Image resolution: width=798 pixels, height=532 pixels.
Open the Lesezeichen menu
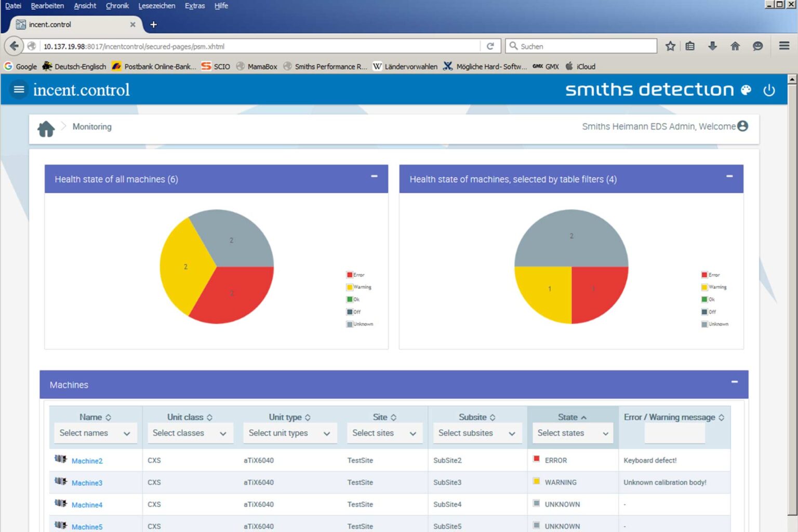(156, 6)
